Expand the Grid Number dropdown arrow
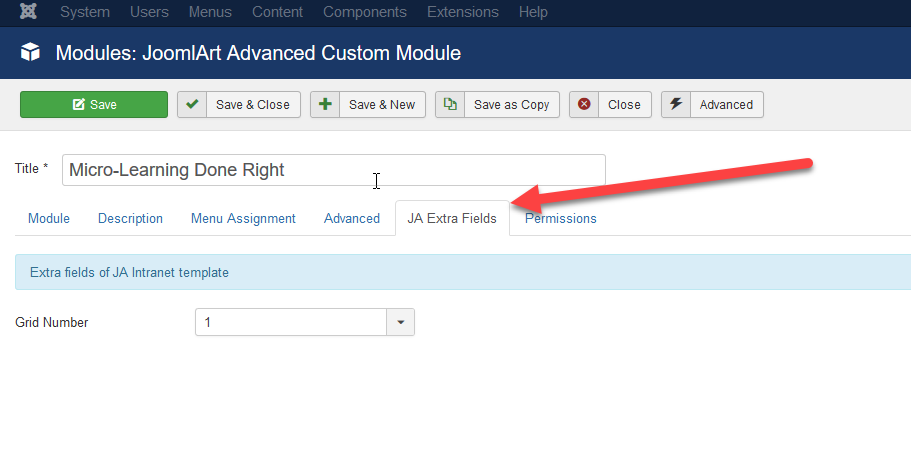The height and width of the screenshot is (473, 911). 400,322
